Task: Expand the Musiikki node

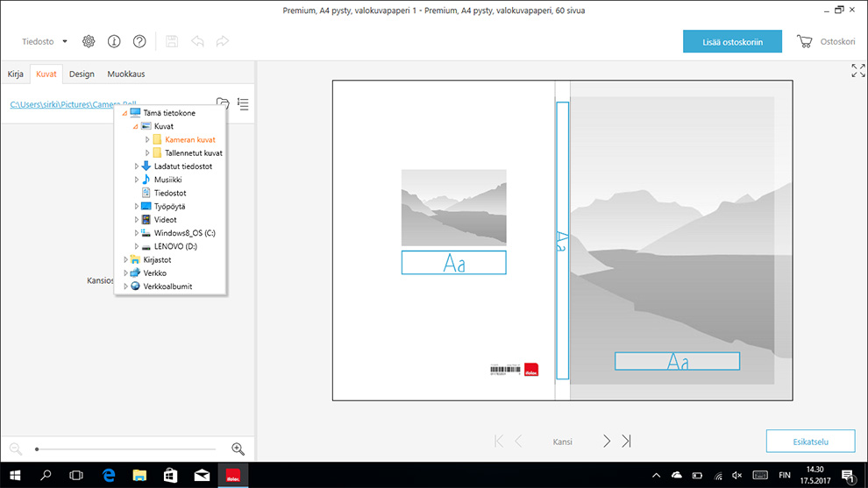Action: 136,180
